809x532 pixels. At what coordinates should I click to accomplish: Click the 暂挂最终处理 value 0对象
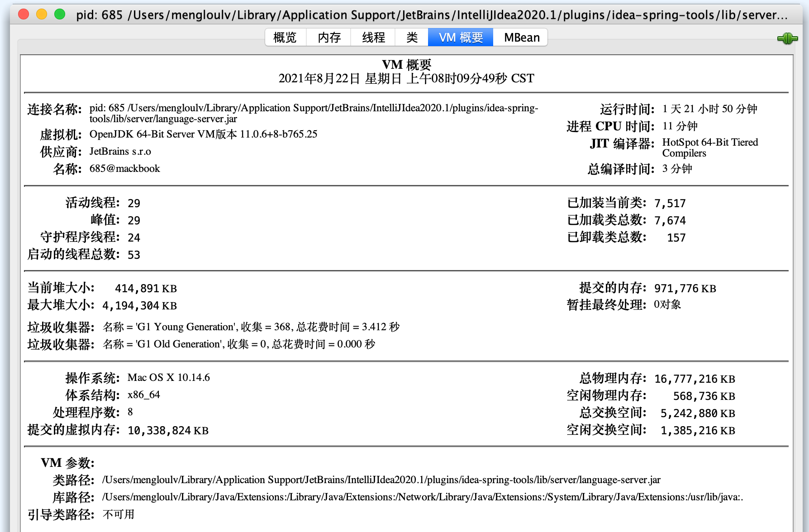[667, 304]
